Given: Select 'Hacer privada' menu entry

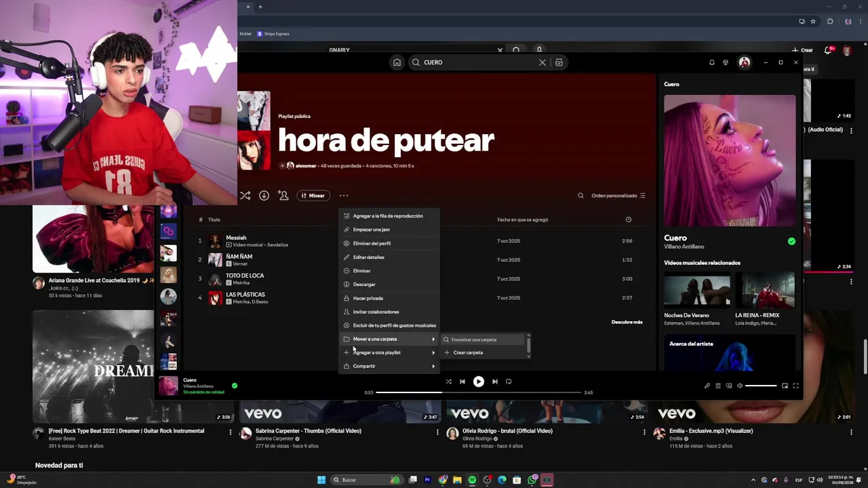Looking at the screenshot, I should [389, 298].
